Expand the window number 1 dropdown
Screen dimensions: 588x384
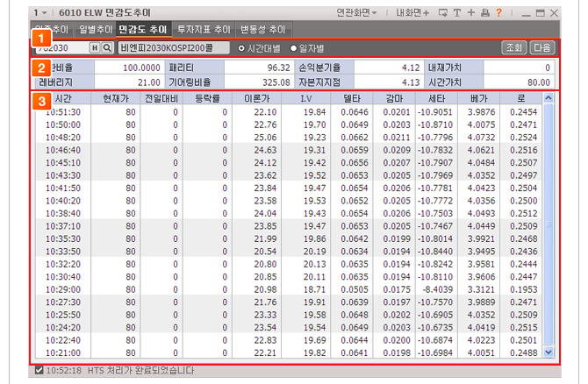pyautogui.click(x=40, y=13)
